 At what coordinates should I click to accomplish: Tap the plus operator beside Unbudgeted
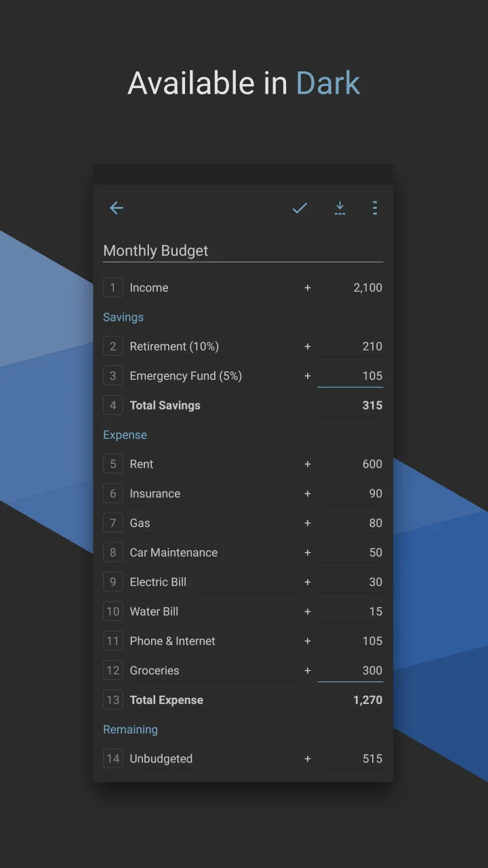pyautogui.click(x=307, y=759)
